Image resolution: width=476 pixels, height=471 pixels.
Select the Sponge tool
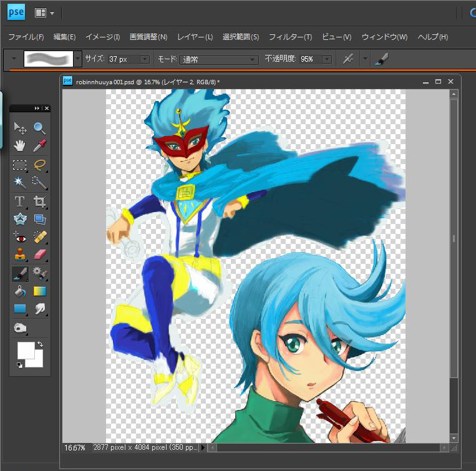point(20,328)
